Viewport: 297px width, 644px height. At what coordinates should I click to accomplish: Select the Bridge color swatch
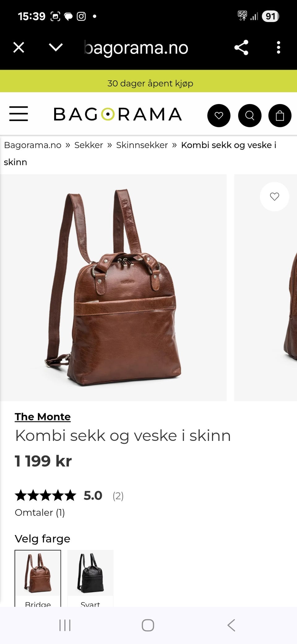click(x=38, y=578)
